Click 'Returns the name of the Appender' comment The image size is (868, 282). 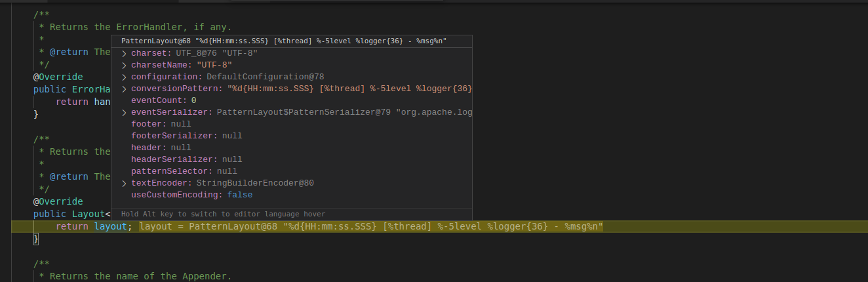(x=140, y=276)
